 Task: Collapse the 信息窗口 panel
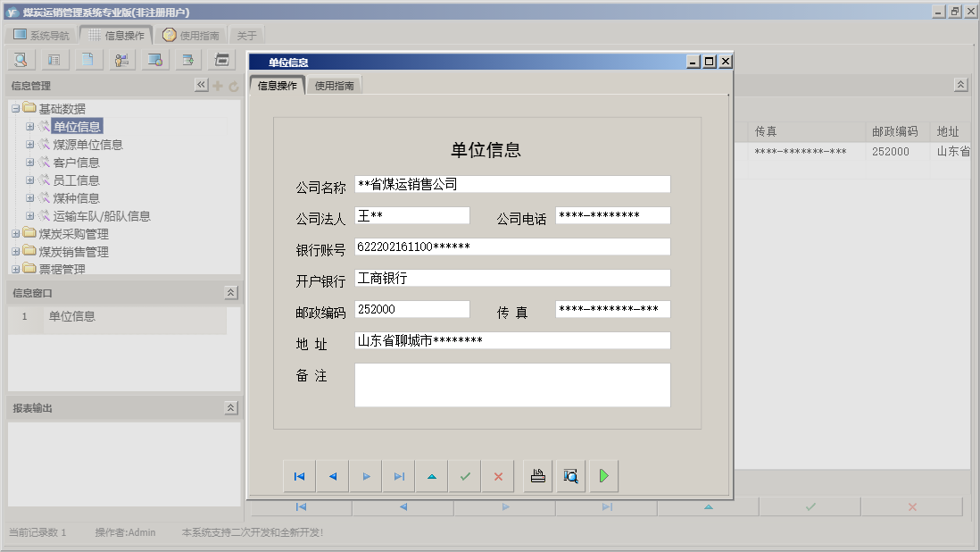click(x=230, y=292)
